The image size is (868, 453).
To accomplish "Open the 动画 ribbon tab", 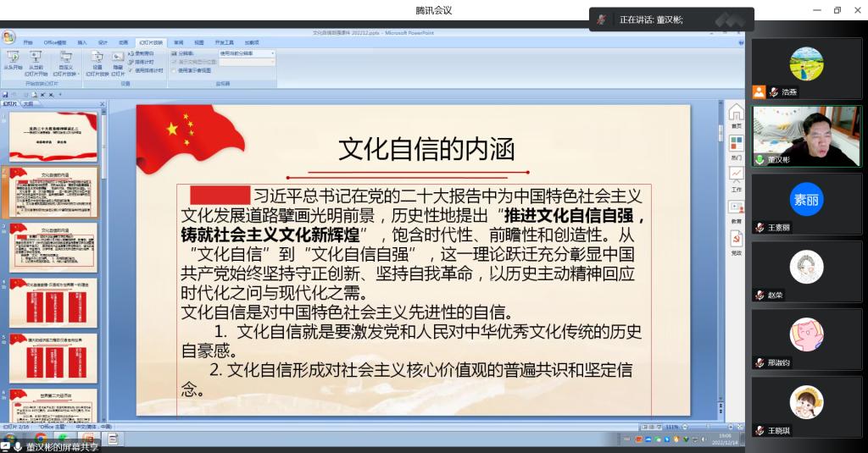I will pyautogui.click(x=124, y=42).
